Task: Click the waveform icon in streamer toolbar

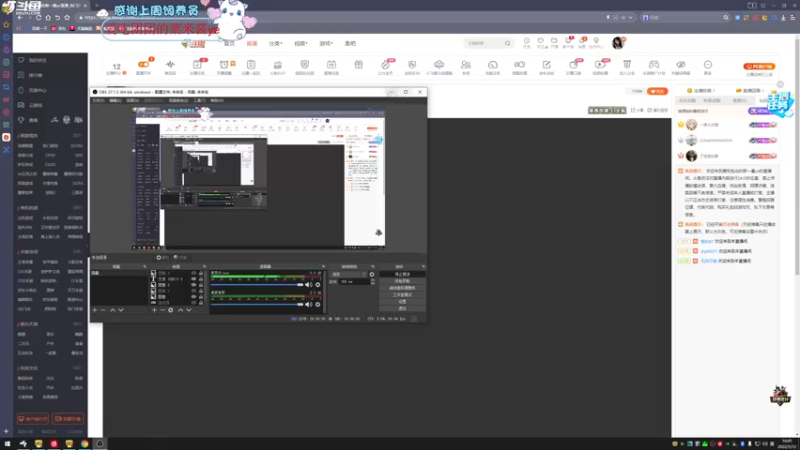Action: (170, 65)
